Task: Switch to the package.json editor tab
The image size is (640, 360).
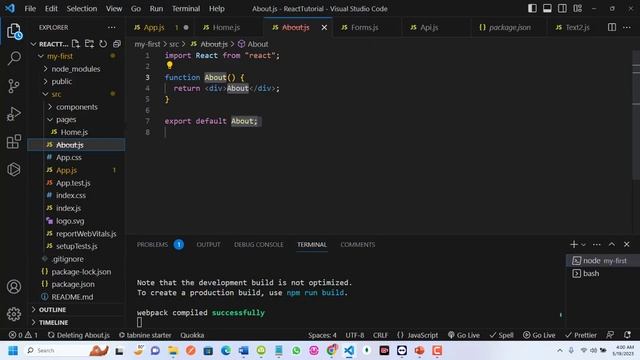Action: (510, 27)
